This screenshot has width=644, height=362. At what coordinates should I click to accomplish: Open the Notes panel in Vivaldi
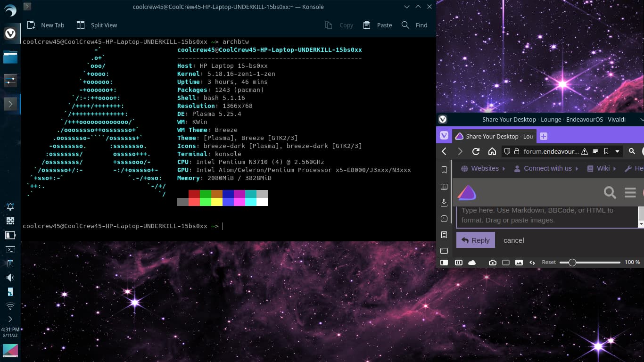pyautogui.click(x=444, y=235)
